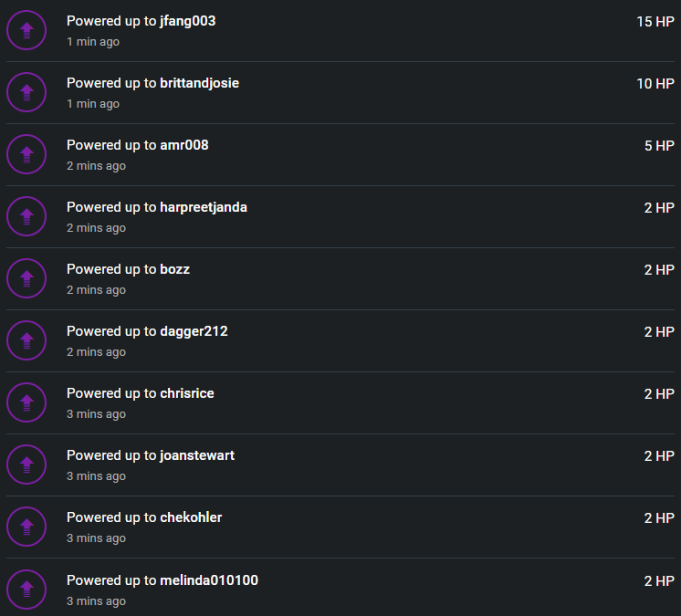Screen dimensions: 681x616
Task: Click the 15 HP amount for jfang003
Action: [655, 22]
